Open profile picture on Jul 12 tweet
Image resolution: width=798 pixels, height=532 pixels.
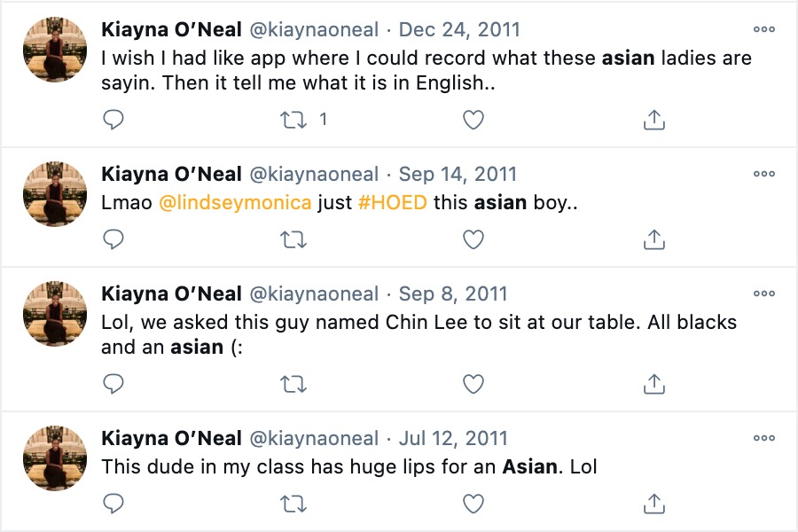(54, 458)
